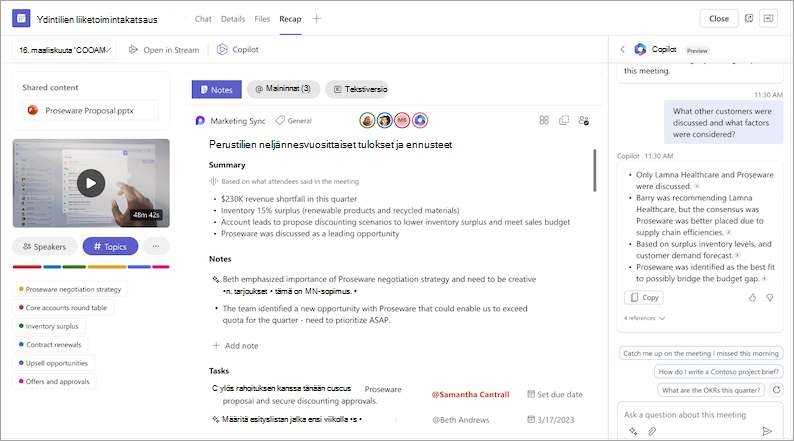Open the meeting calendar icon in header
This screenshot has height=441, width=794.
coord(21,19)
